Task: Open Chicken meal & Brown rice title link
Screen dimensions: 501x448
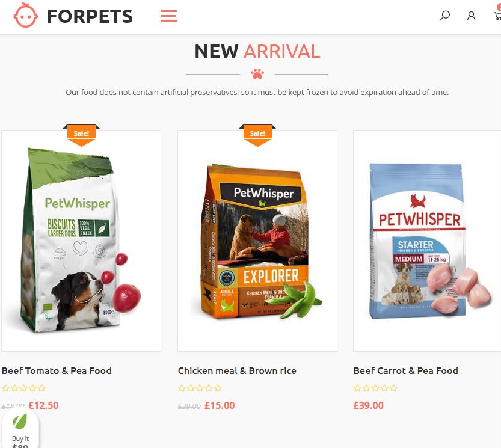Action: (x=237, y=370)
